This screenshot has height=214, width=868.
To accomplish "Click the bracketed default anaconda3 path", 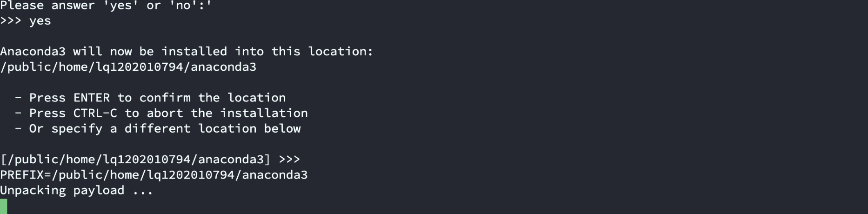I will (135, 160).
